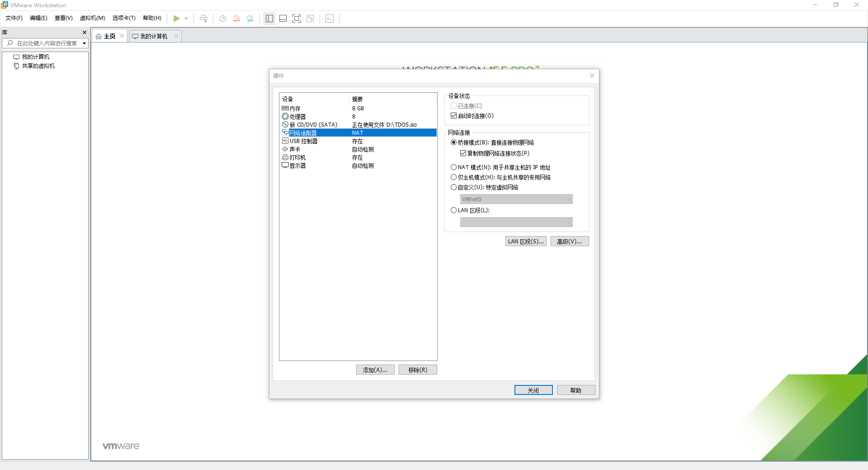This screenshot has height=470, width=868.
Task: Toggle the show library sidebar icon
Action: tap(269, 19)
